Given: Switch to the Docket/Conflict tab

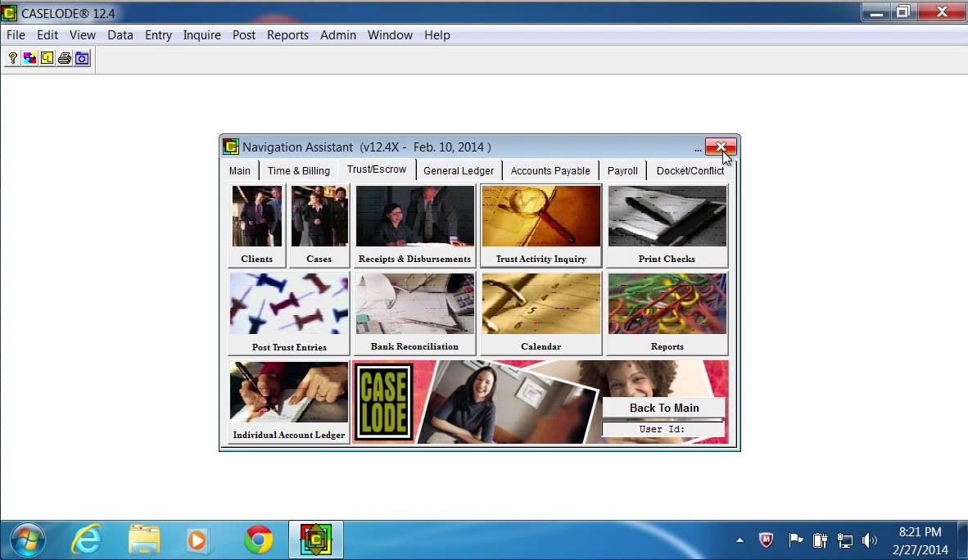Looking at the screenshot, I should click(690, 171).
